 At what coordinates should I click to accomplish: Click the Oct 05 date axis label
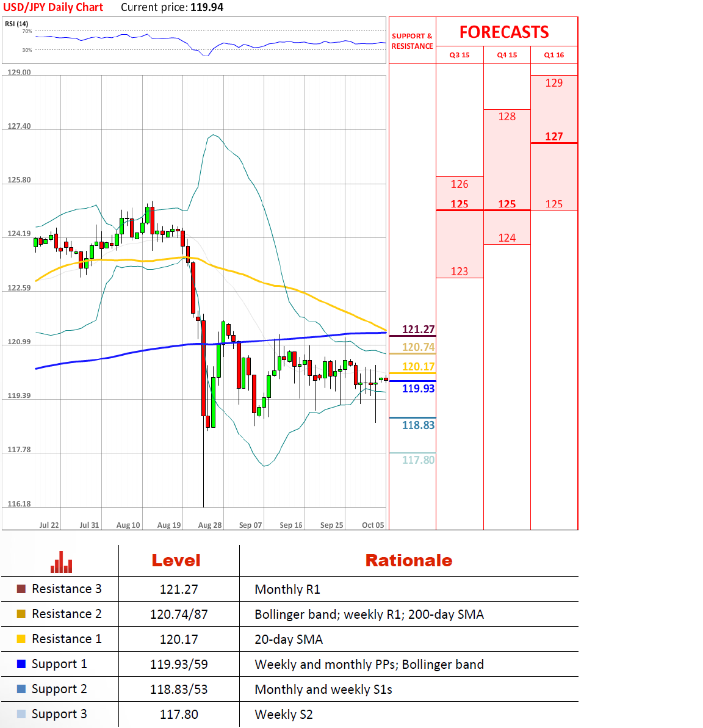373,525
